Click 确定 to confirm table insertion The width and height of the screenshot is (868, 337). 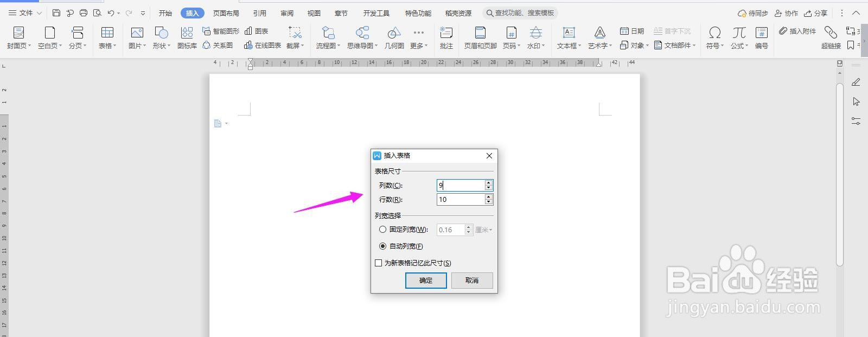426,280
